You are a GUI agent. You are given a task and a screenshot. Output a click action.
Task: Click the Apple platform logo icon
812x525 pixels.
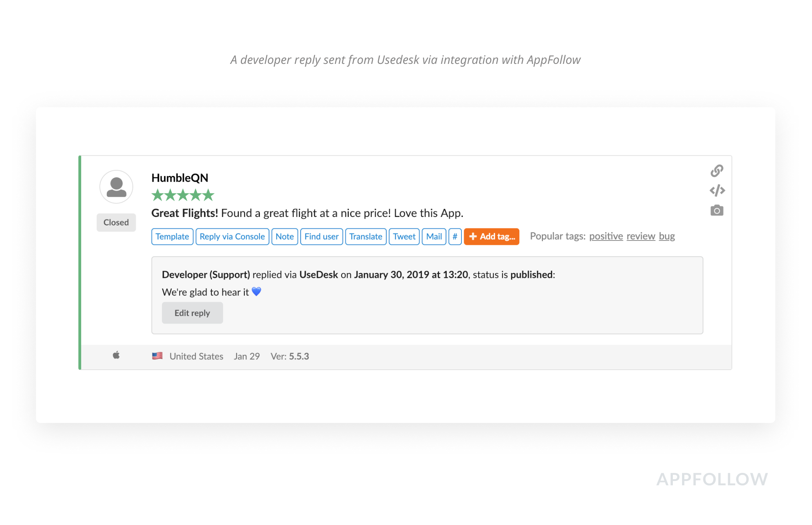click(x=116, y=355)
